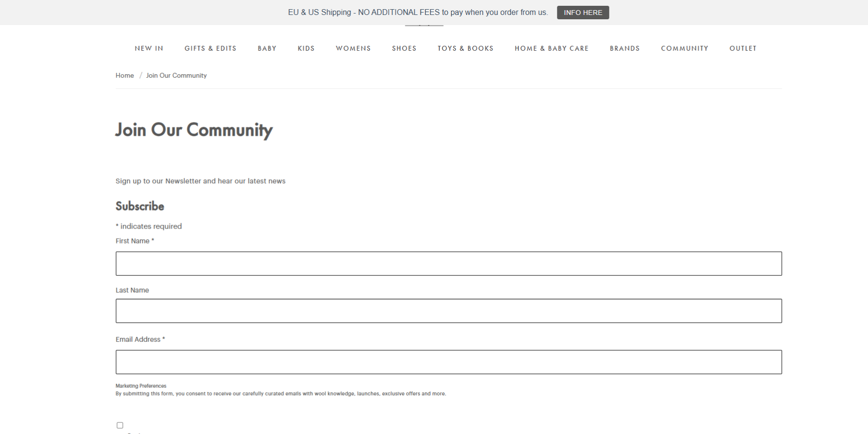Browse the SHOES category
Screen dimensions: 868x434
[x=404, y=48]
